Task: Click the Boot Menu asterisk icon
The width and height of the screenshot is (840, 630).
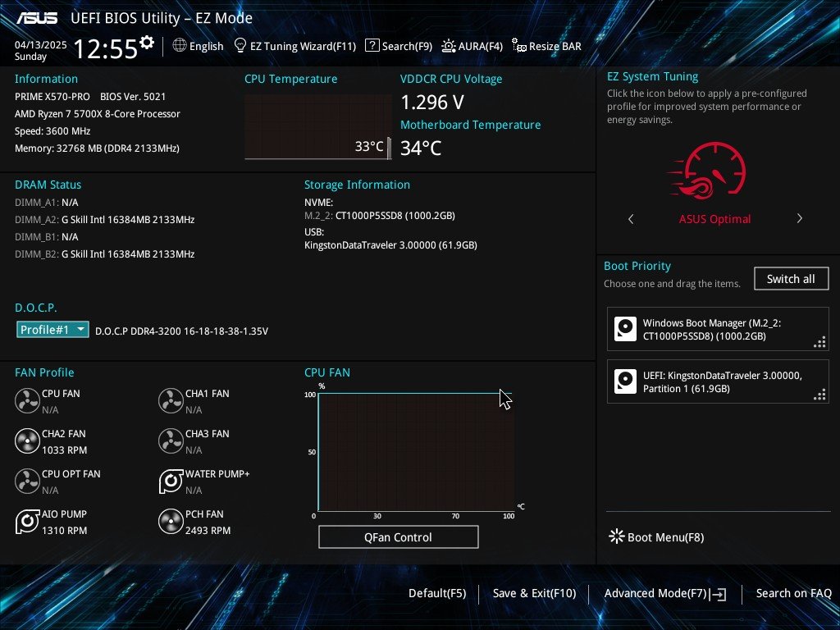Action: (617, 536)
